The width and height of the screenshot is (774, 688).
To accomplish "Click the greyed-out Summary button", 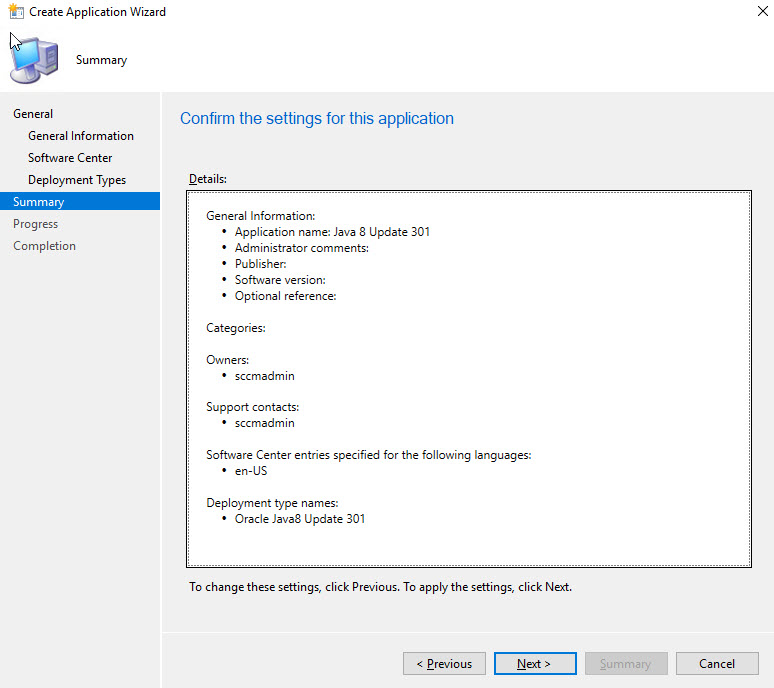I will tap(625, 663).
